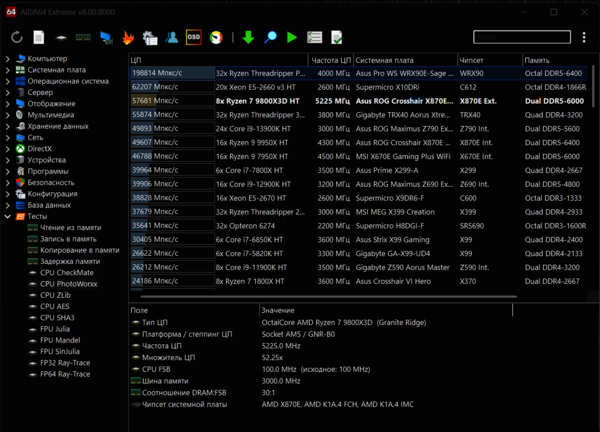Click the colorful gauge toolbar icon
The width and height of the screenshot is (600, 432).
click(216, 37)
